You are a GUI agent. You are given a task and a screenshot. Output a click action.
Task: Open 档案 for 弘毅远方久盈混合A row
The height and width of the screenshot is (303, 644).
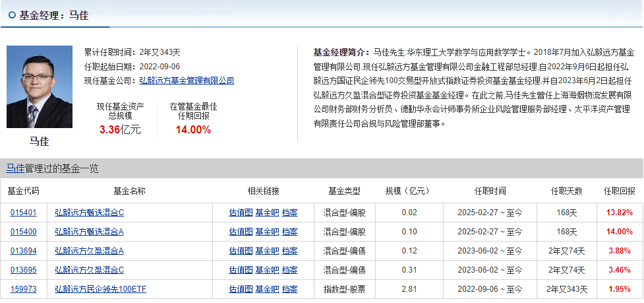(x=289, y=251)
